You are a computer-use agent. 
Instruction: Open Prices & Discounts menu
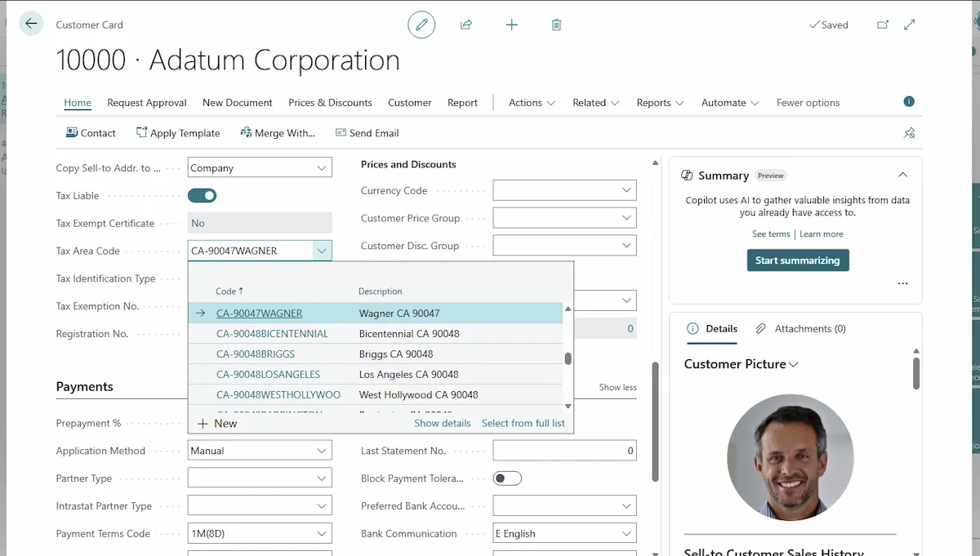click(330, 102)
